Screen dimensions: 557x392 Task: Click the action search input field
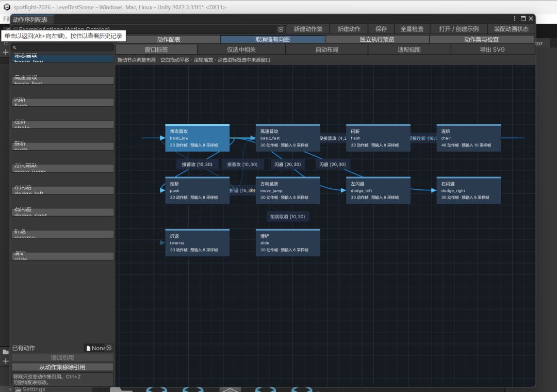pos(62,47)
